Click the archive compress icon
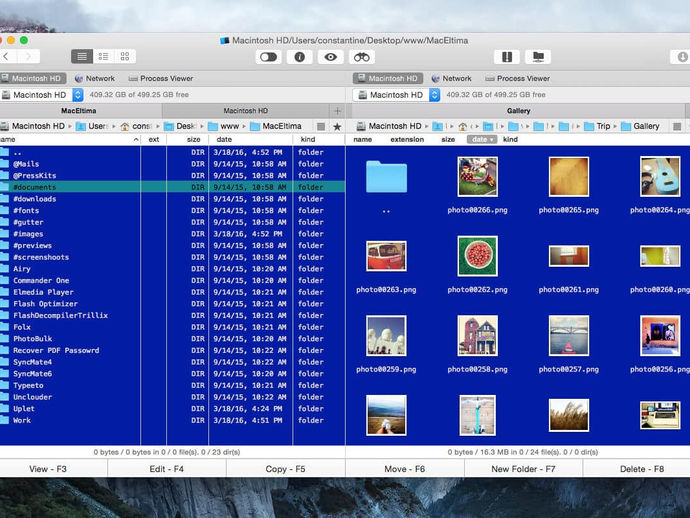 pyautogui.click(x=507, y=57)
